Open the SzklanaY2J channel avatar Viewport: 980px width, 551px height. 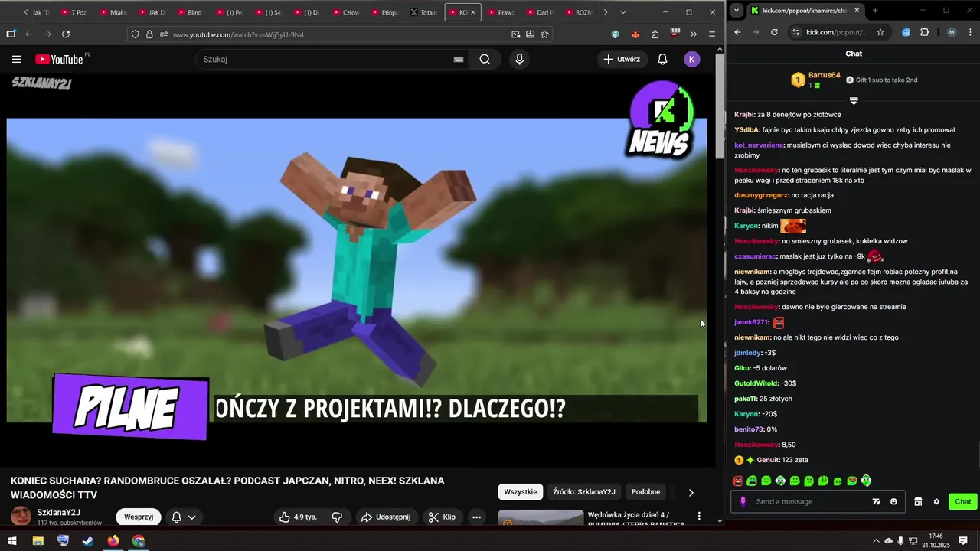pos(21,517)
